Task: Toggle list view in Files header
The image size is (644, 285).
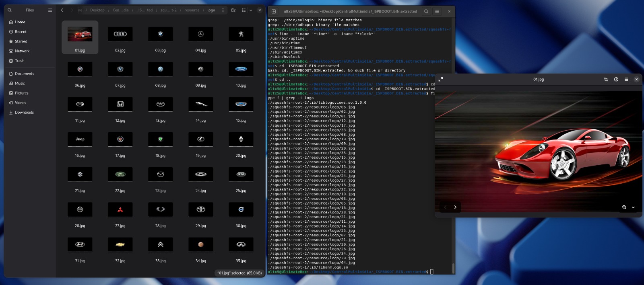Action: (x=244, y=10)
